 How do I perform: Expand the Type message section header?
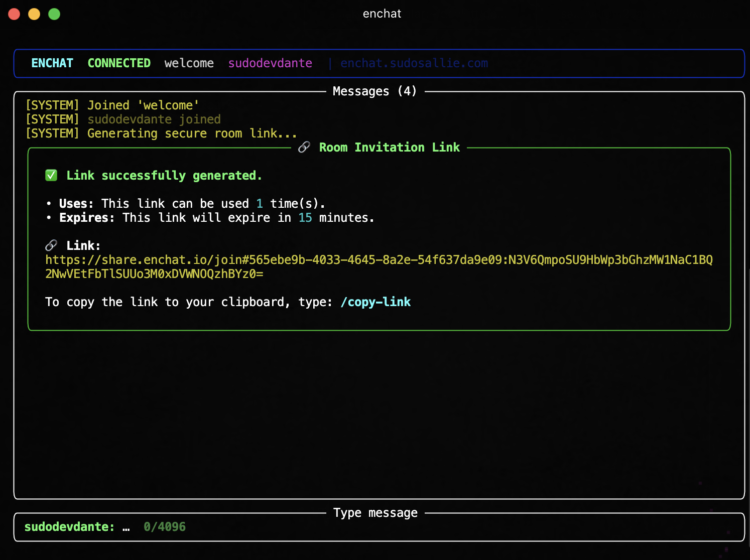coord(375,512)
